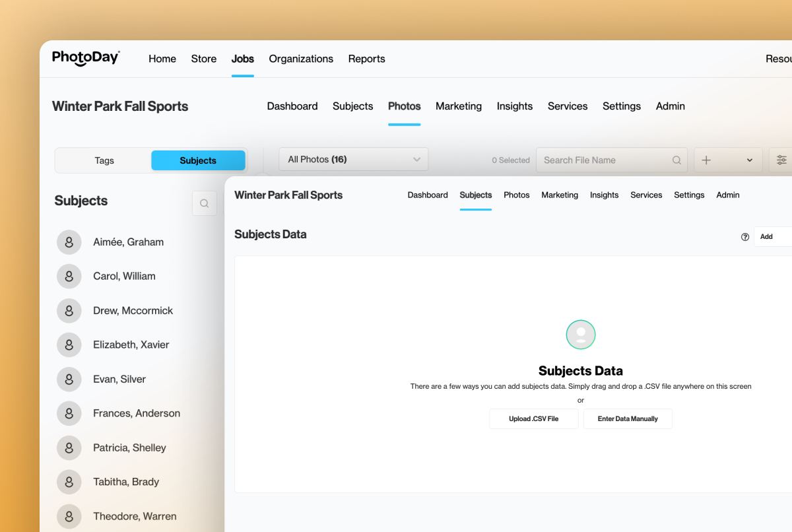This screenshot has width=792, height=532.
Task: Select Subjects tab in front window
Action: (x=476, y=195)
